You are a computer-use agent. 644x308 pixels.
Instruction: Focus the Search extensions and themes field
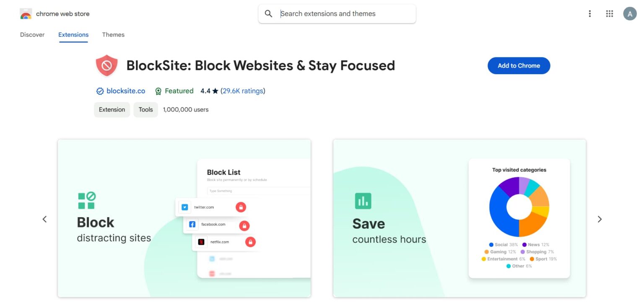tap(344, 14)
